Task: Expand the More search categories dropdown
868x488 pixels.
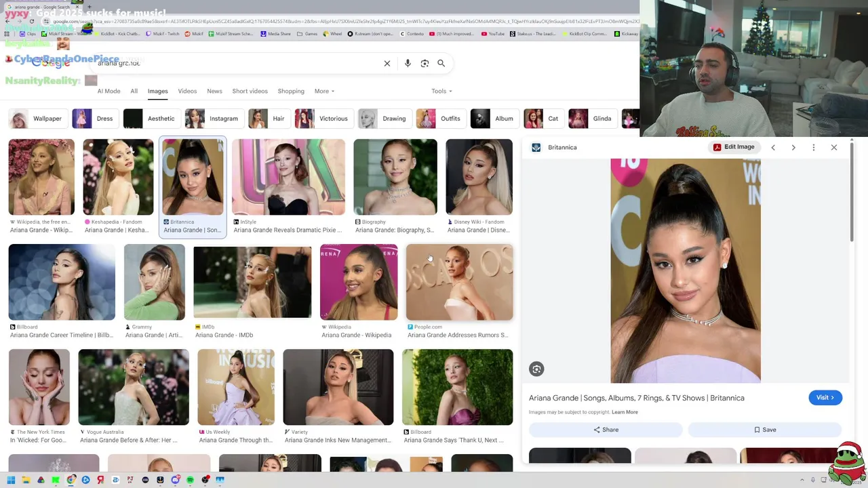Action: [x=324, y=91]
